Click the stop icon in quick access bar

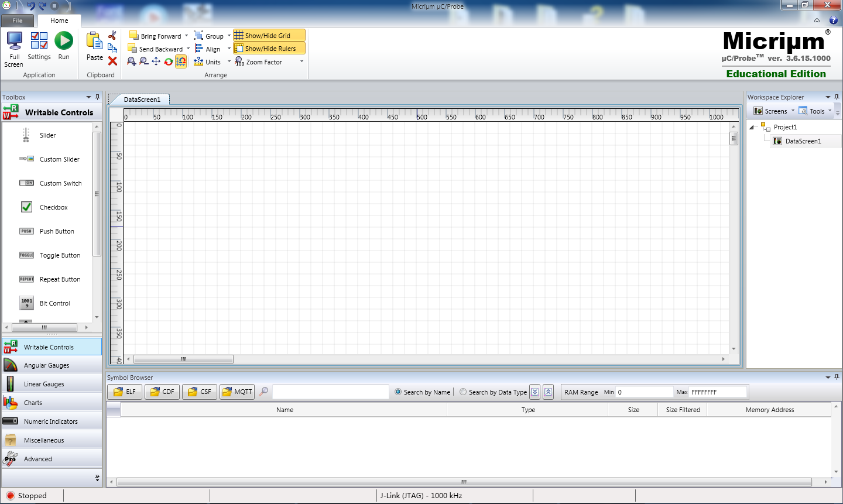click(54, 6)
